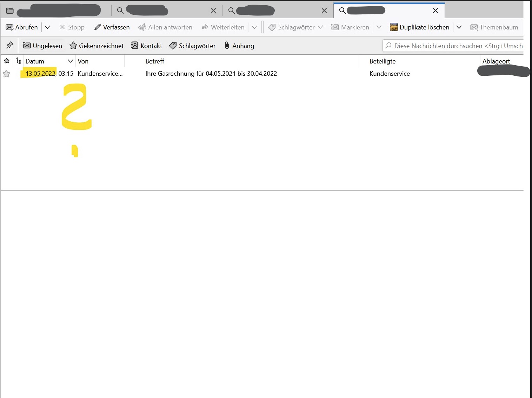Click the Anhang paperclip icon
This screenshot has width=532, height=398.
227,46
